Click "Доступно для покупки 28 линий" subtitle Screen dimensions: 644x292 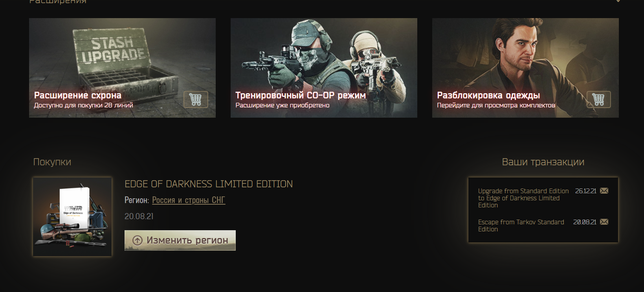83,105
